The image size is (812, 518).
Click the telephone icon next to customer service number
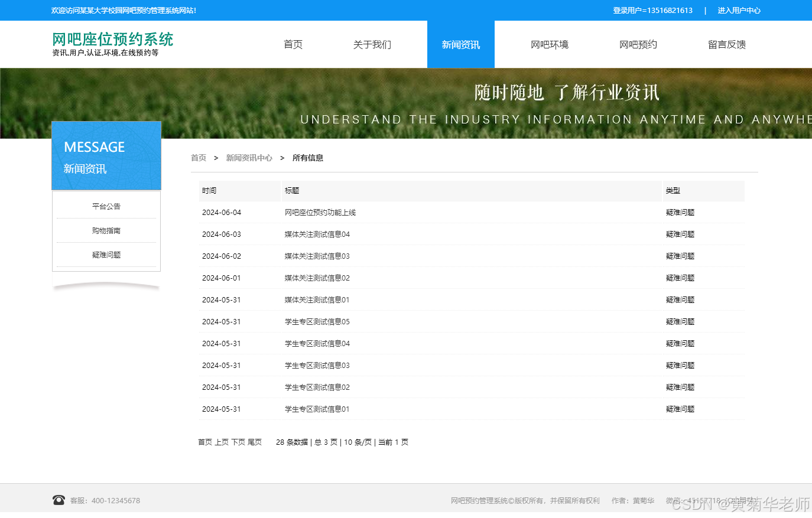coord(59,500)
